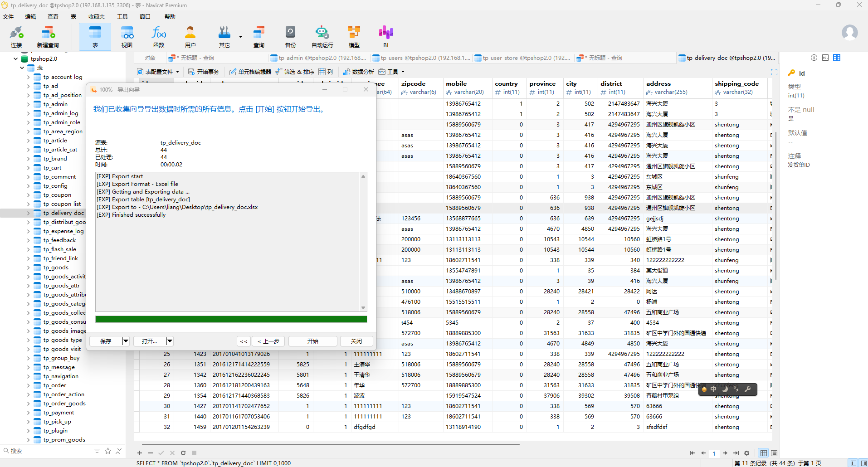Open the 查询 (Query) toolbar icon

(259, 37)
